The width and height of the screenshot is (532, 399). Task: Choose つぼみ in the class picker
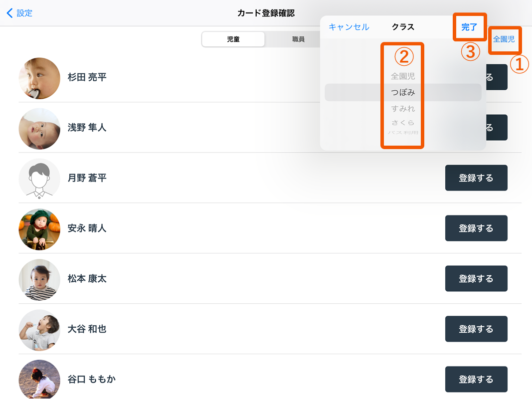[403, 93]
